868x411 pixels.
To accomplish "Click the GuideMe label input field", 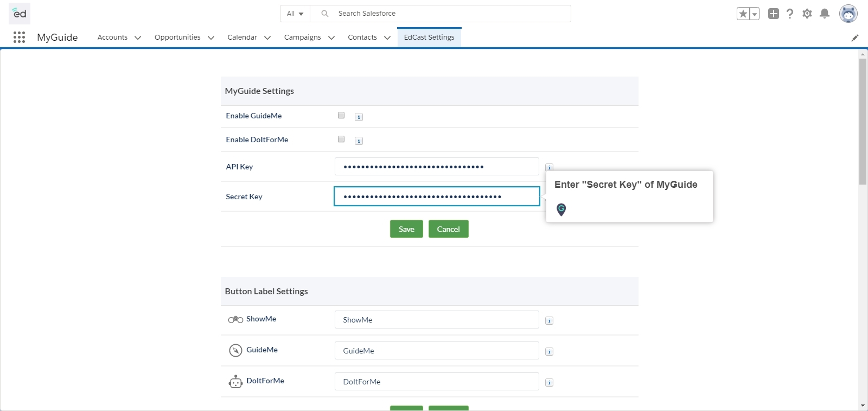I will [x=437, y=351].
